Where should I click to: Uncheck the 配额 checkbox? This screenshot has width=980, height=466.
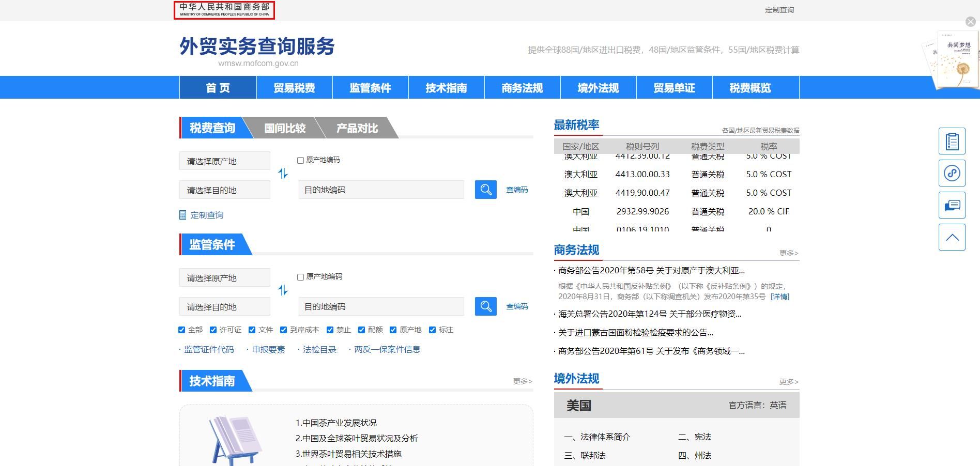tap(362, 330)
